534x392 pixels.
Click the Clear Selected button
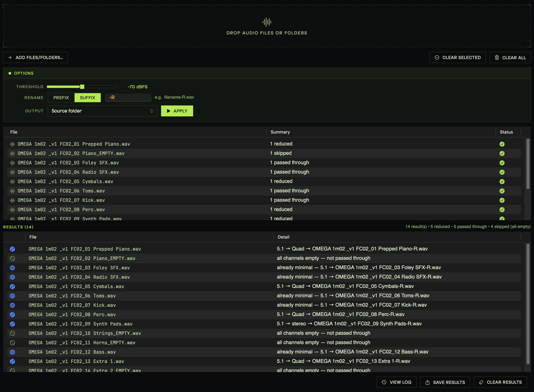click(458, 58)
